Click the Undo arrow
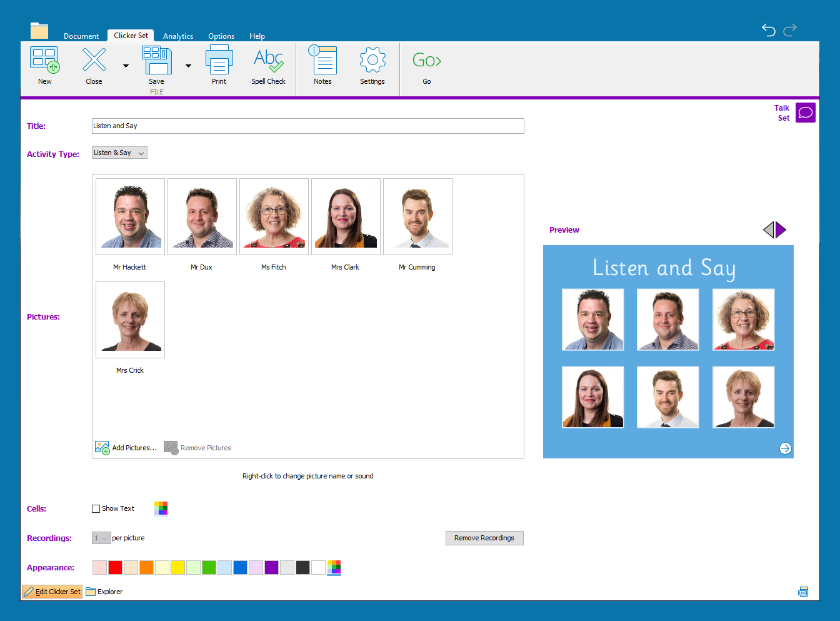 click(768, 30)
